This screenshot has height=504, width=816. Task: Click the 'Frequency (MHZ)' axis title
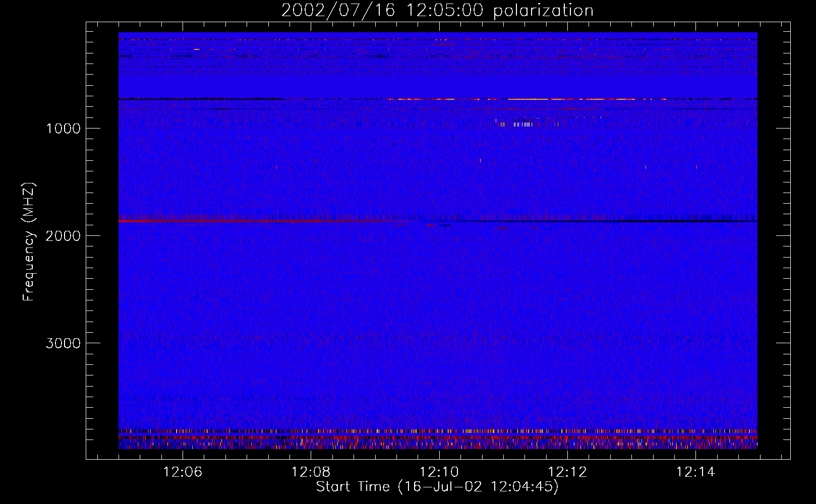(x=28, y=241)
